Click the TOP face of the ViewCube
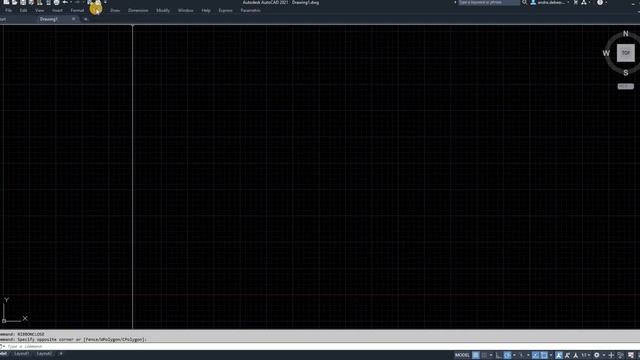The height and width of the screenshot is (360, 640). point(626,53)
